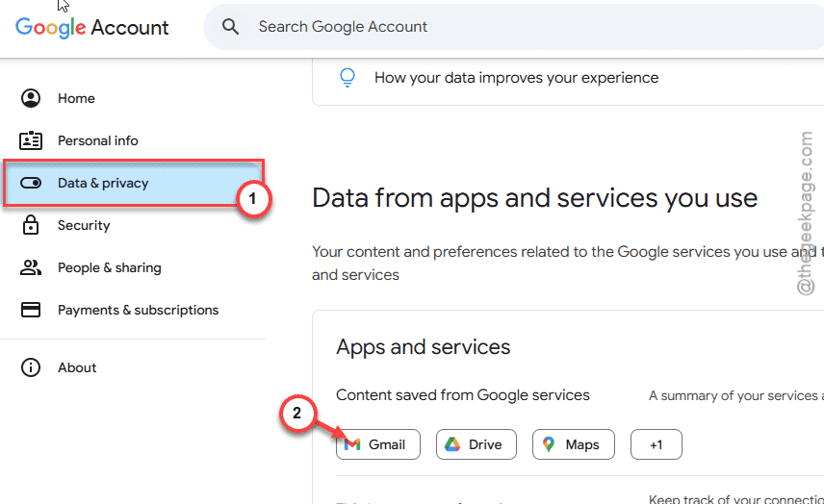The image size is (824, 504).
Task: Click the Personal info ID card icon
Action: click(31, 140)
